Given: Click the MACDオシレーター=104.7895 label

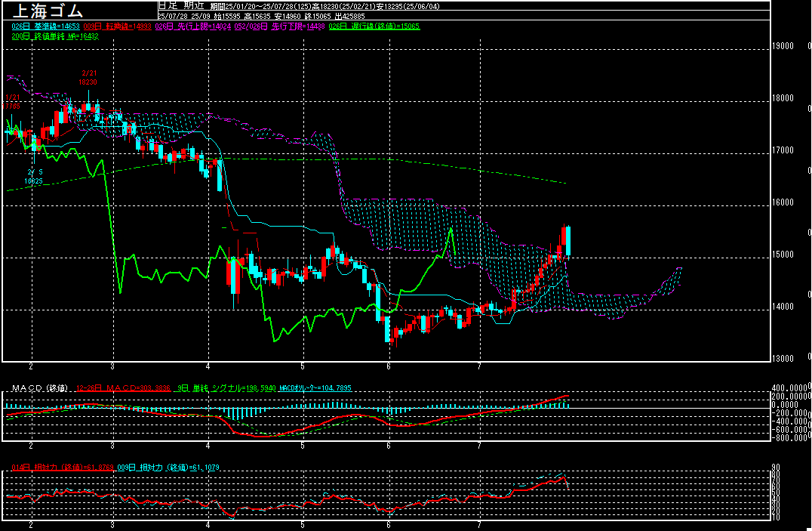Looking at the screenshot, I should [315, 388].
